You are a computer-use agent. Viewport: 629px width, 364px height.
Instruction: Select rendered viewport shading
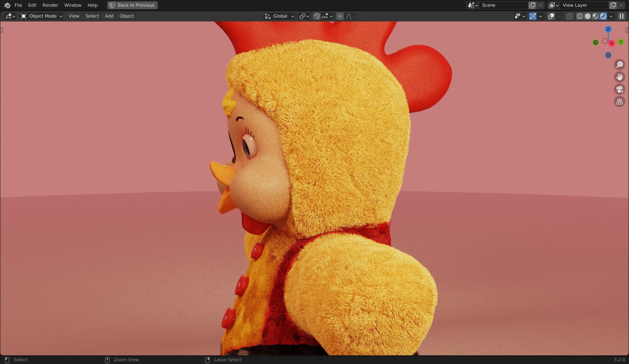point(603,16)
